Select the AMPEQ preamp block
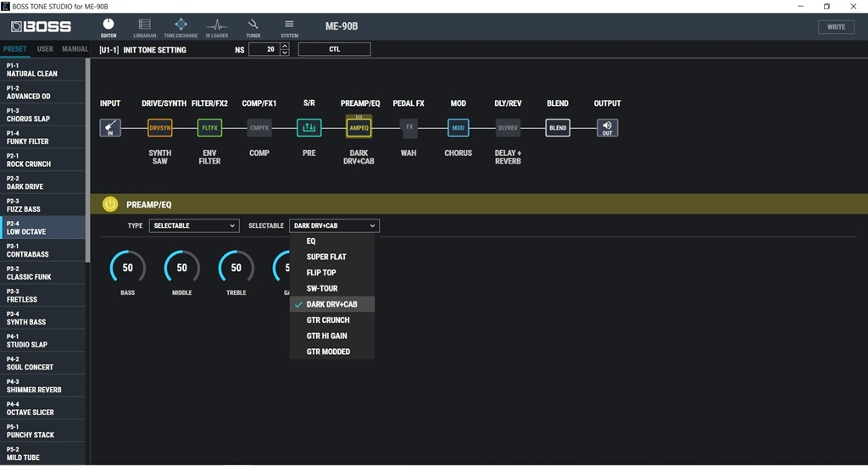Screen dimensions: 868x466 (x=359, y=128)
